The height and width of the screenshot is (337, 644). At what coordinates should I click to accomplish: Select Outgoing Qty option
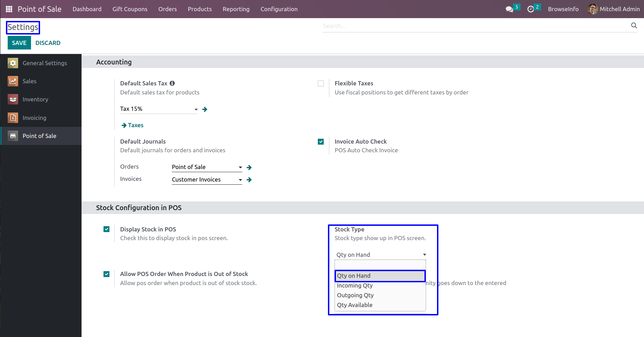pyautogui.click(x=380, y=295)
